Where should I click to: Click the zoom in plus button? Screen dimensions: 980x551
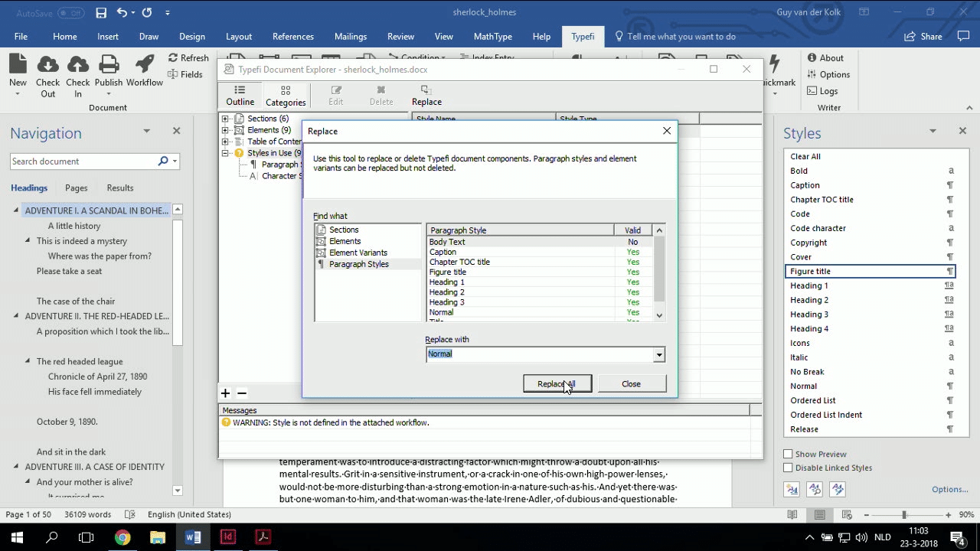[x=949, y=515]
